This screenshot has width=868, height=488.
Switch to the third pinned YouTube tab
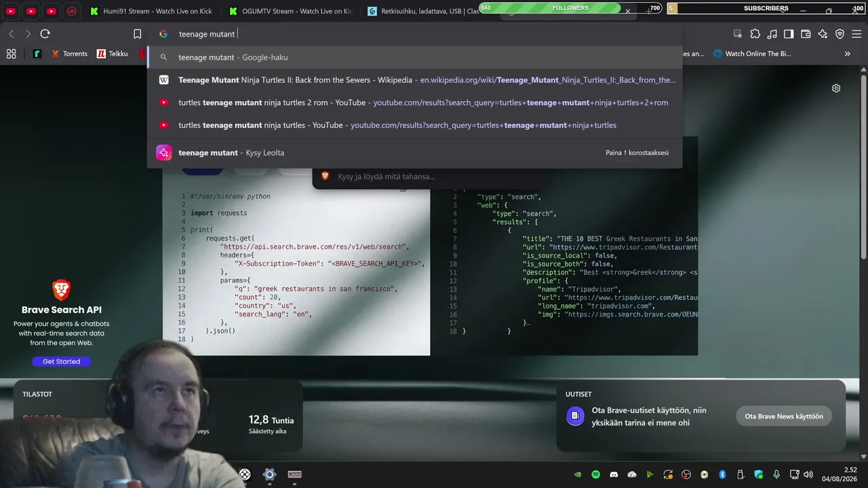(x=52, y=11)
